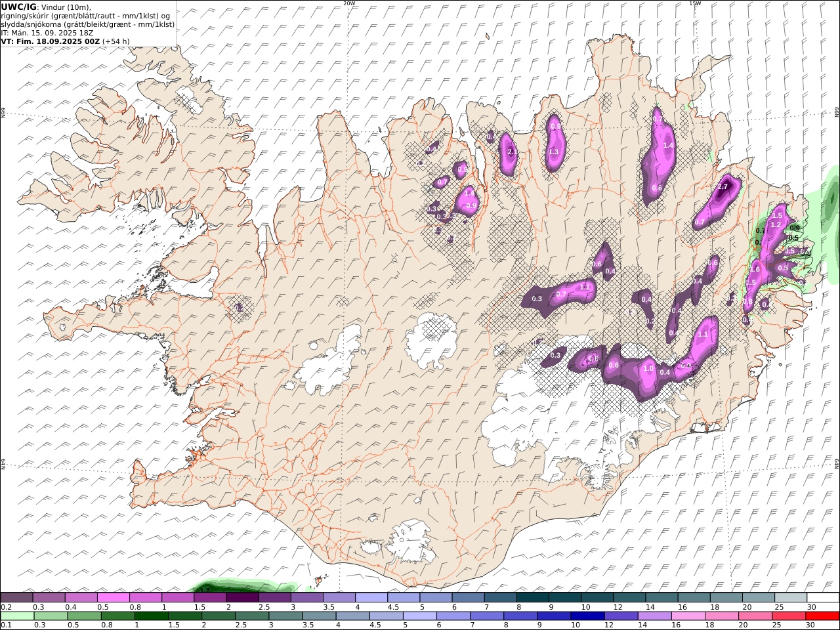
Task: Click the dark green rain swatch between 1 and 1.5
Action: click(151, 616)
